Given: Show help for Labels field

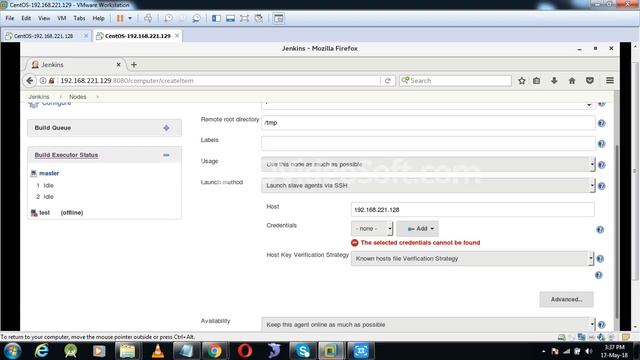Looking at the screenshot, I should point(601,144).
